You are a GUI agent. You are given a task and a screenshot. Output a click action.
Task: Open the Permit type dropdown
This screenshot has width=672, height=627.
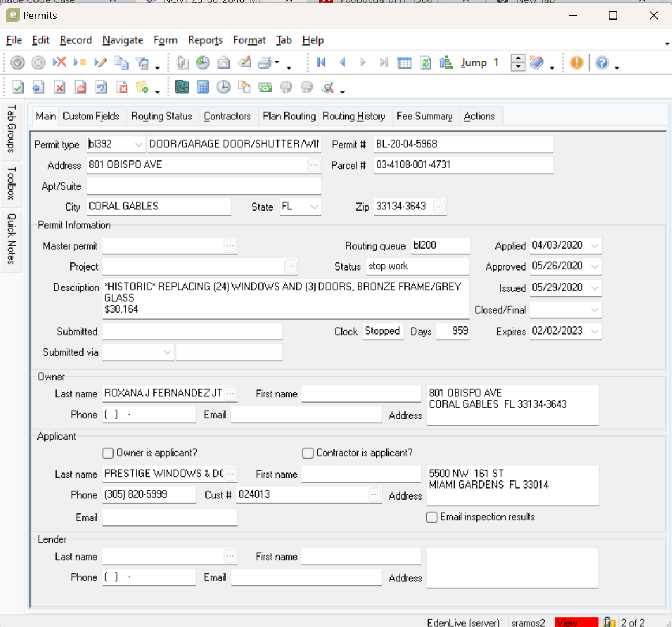click(x=138, y=144)
